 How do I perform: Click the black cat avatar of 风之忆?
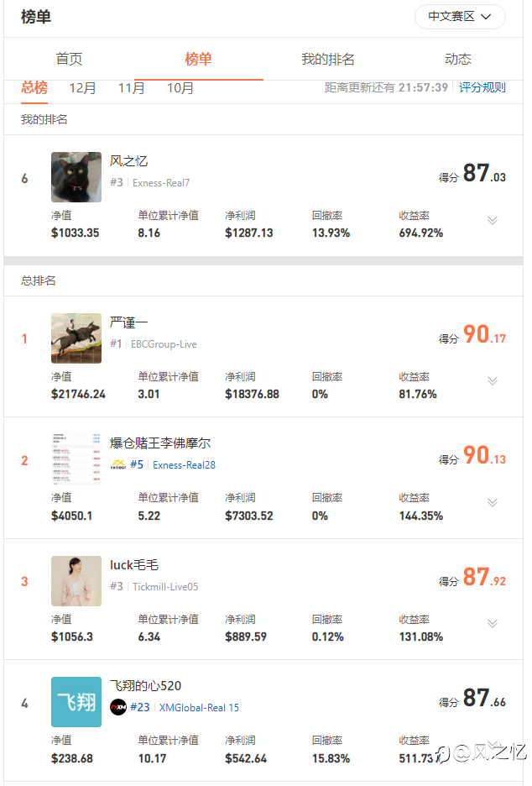pyautogui.click(x=76, y=177)
